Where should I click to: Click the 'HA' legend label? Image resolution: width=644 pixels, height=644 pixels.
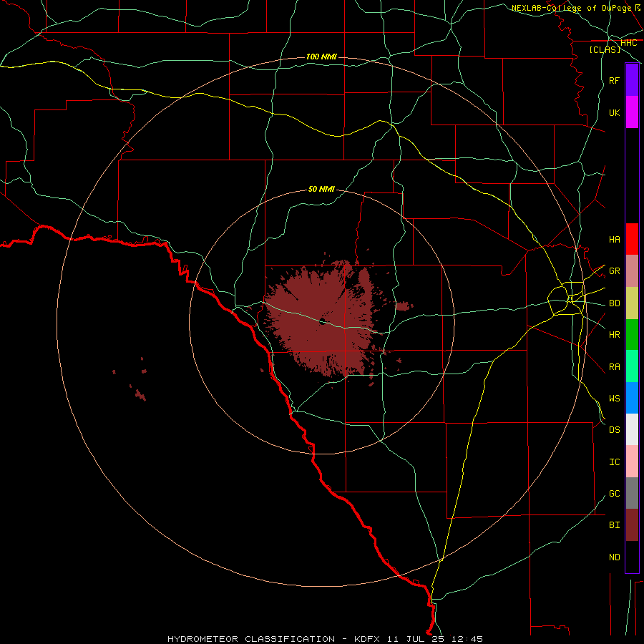point(614,240)
